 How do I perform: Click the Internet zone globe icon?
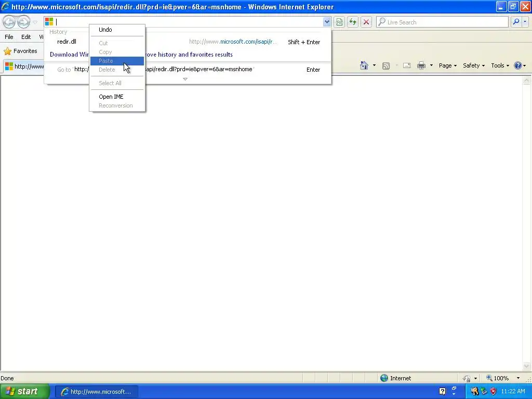pos(384,378)
